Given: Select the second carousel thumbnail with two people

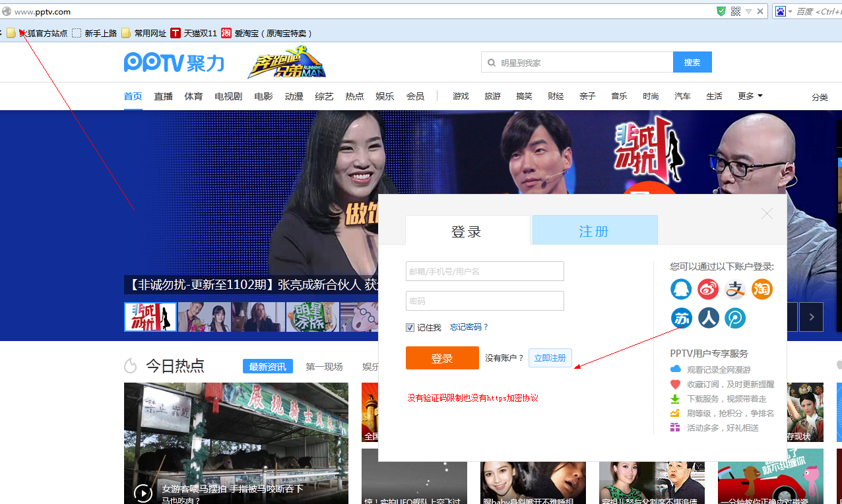Looking at the screenshot, I should pyautogui.click(x=204, y=317).
